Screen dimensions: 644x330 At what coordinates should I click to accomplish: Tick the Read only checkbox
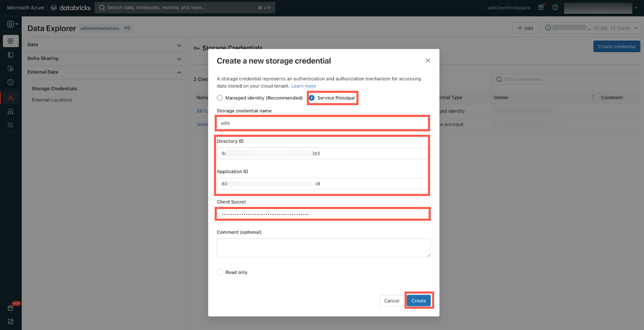pos(220,272)
